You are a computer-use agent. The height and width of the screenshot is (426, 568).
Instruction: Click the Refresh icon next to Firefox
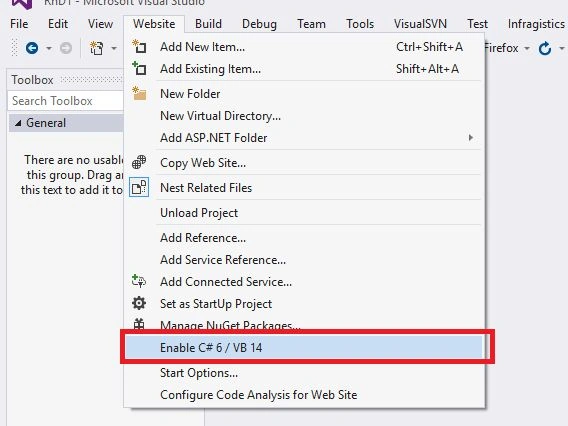pyautogui.click(x=545, y=48)
